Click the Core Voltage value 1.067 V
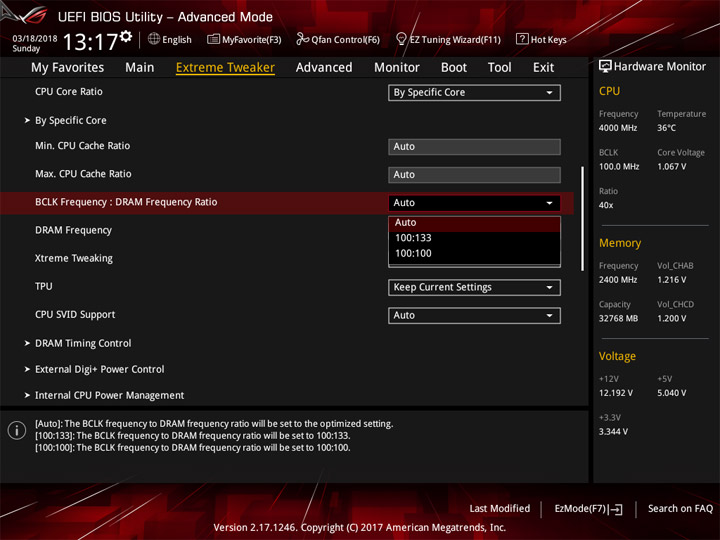720x540 pixels. click(x=672, y=167)
